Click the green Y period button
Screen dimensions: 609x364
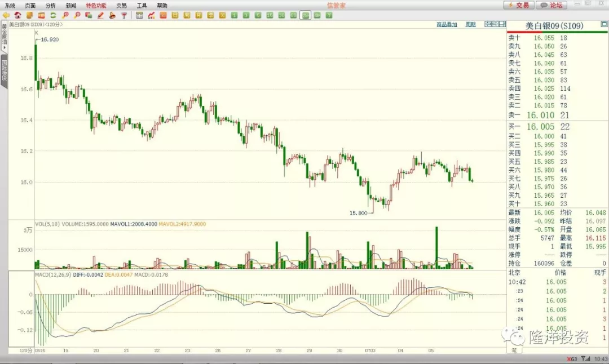coord(329,15)
